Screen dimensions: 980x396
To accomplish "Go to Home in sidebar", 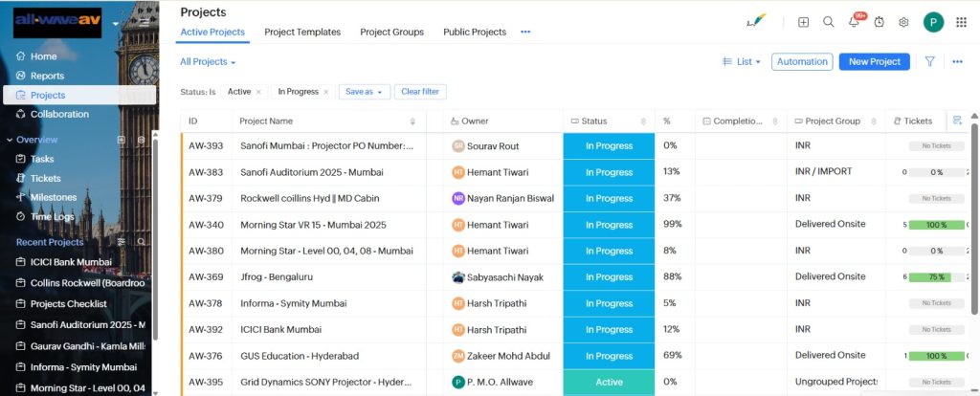I will (x=43, y=56).
